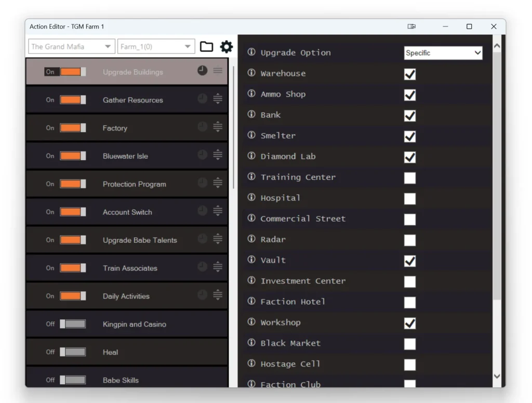Check the Hostage Cell checkbox
The image size is (532, 403).
pos(410,365)
